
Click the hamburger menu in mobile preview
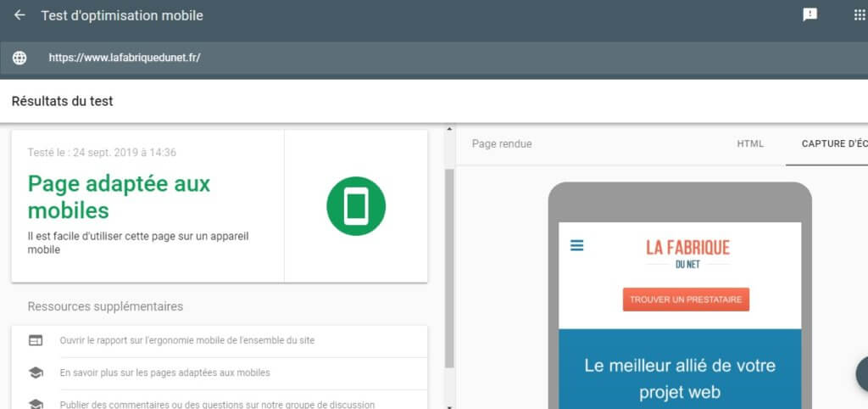pyautogui.click(x=577, y=245)
